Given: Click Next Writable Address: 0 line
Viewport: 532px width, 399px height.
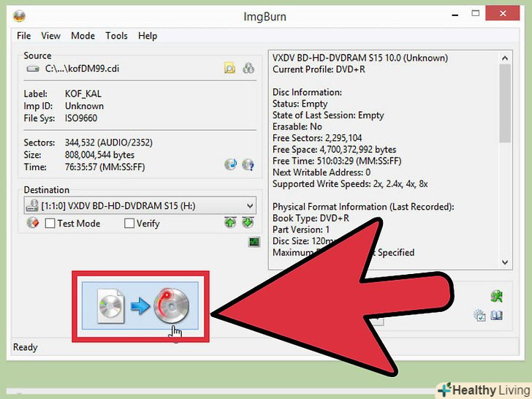Looking at the screenshot, I should (322, 172).
